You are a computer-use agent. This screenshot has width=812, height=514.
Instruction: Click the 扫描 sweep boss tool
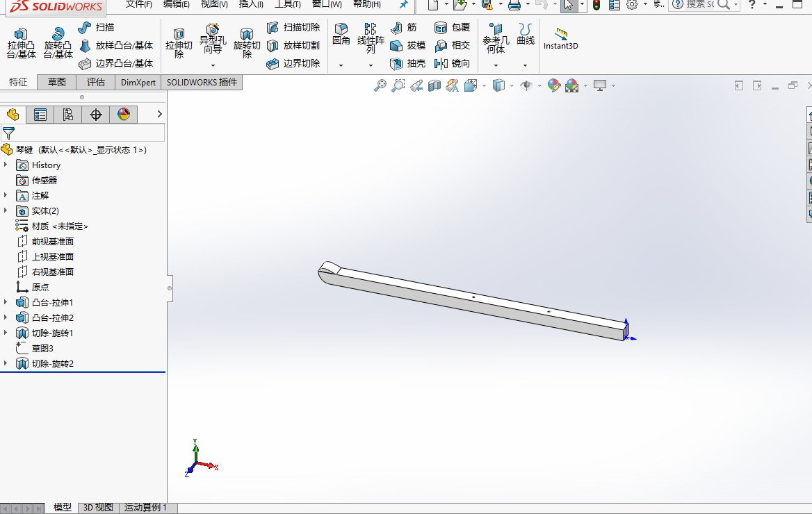97,27
